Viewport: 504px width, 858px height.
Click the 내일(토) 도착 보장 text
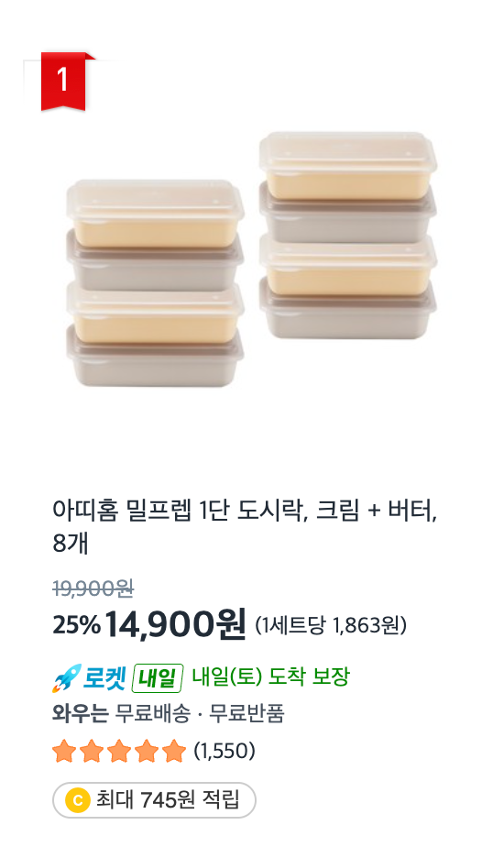(270, 677)
